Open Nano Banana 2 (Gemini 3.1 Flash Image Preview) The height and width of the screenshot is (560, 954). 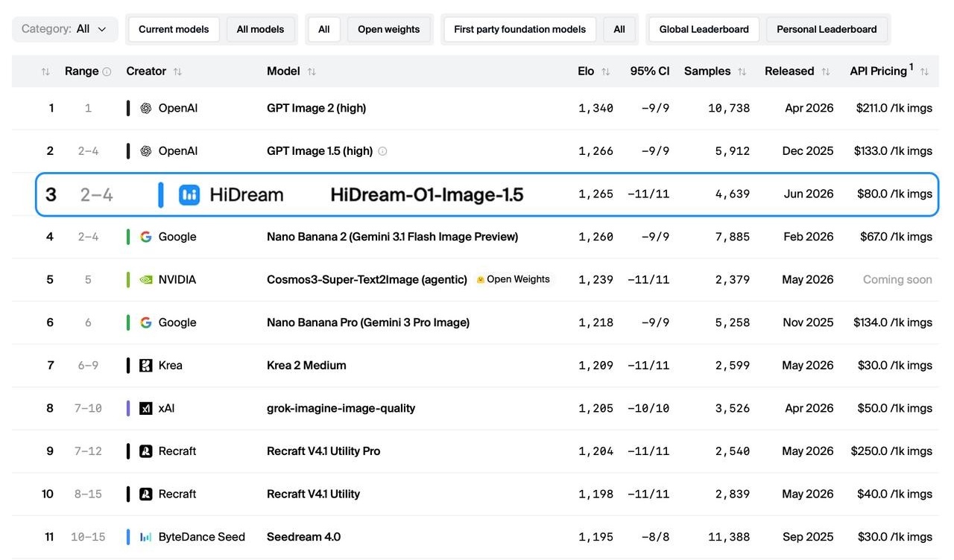click(x=393, y=237)
